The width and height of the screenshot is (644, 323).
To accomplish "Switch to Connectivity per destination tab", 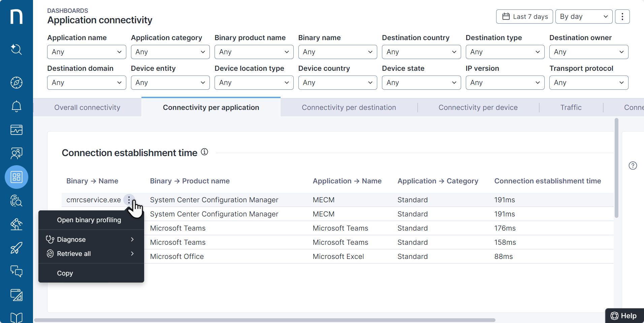I will [349, 108].
